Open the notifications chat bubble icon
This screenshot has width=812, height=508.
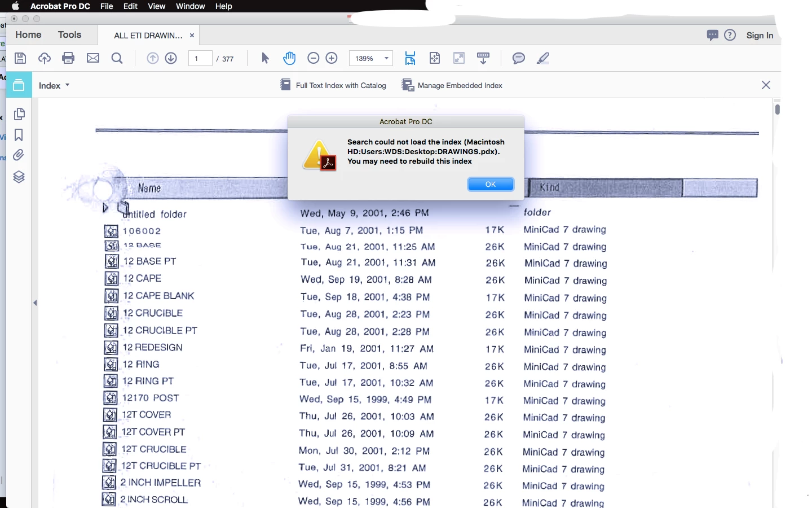point(712,35)
